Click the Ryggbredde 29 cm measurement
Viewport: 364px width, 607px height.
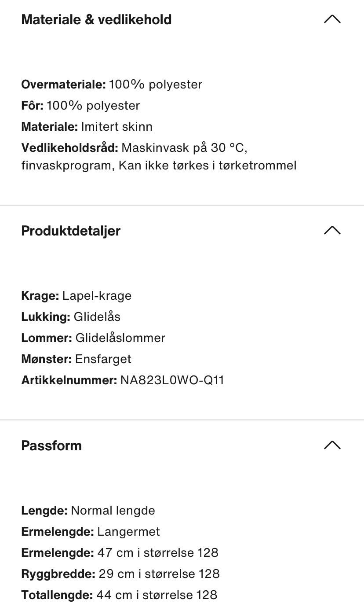pyautogui.click(x=120, y=574)
